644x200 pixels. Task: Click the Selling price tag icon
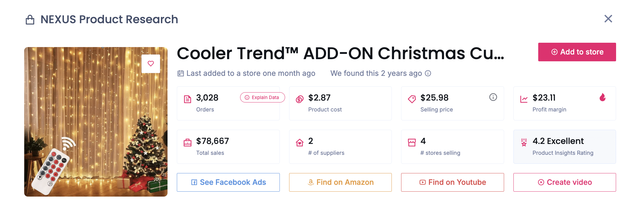point(412,99)
